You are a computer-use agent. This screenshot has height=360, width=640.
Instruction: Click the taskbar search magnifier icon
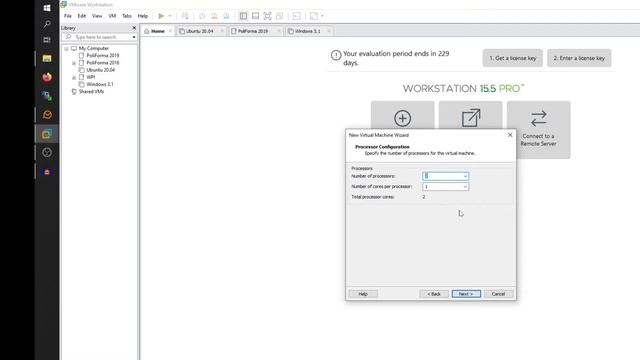[x=47, y=24]
